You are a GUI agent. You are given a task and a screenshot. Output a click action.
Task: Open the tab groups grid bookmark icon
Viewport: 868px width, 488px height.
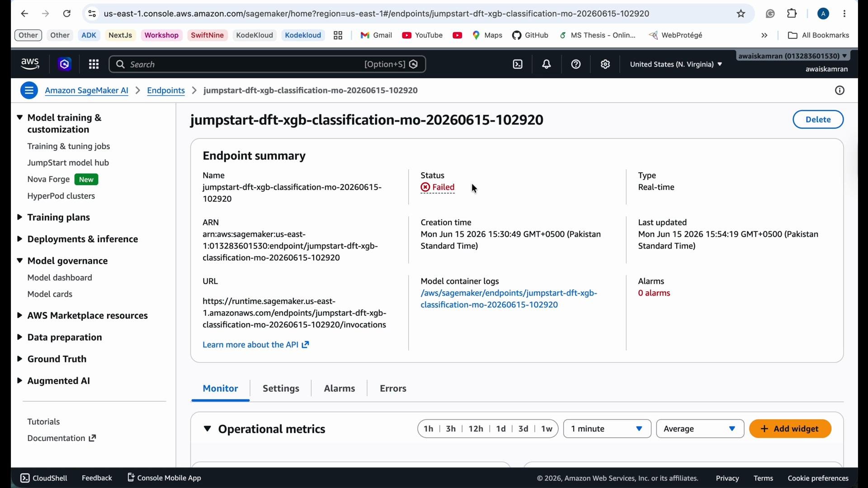[338, 35]
